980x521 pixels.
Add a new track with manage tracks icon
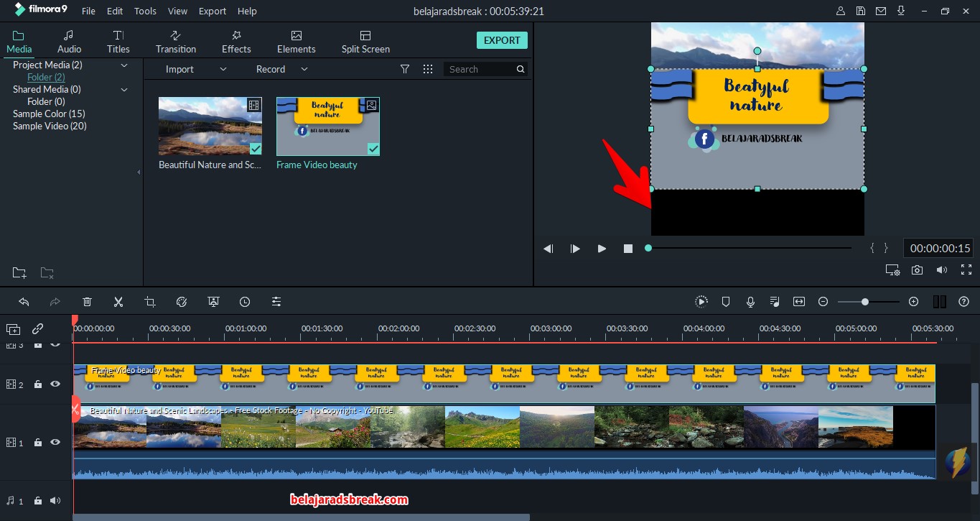point(13,329)
